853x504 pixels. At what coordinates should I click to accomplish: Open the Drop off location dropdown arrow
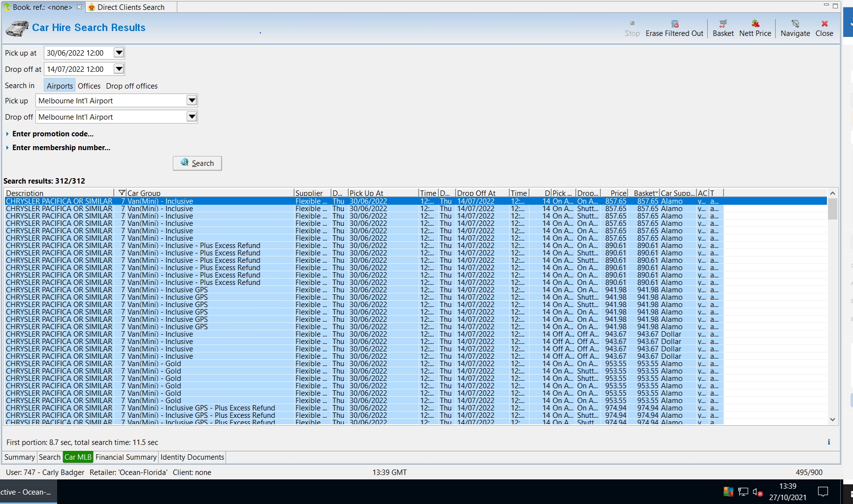click(192, 117)
